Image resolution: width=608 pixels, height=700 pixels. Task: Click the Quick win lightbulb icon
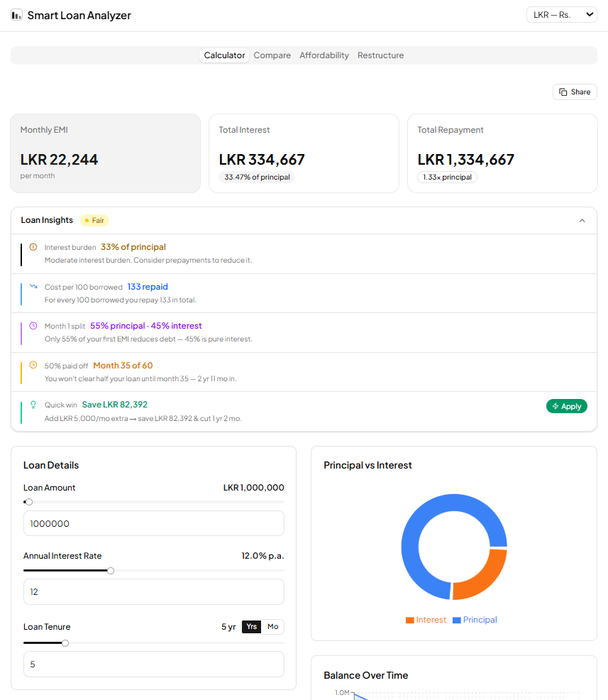(x=33, y=405)
